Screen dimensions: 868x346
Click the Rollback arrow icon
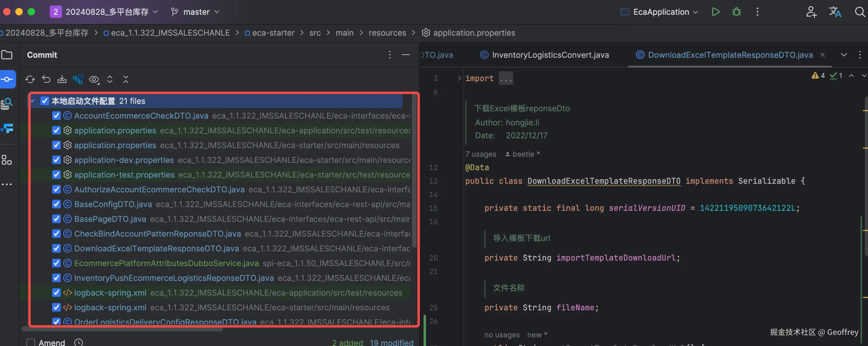click(x=46, y=79)
